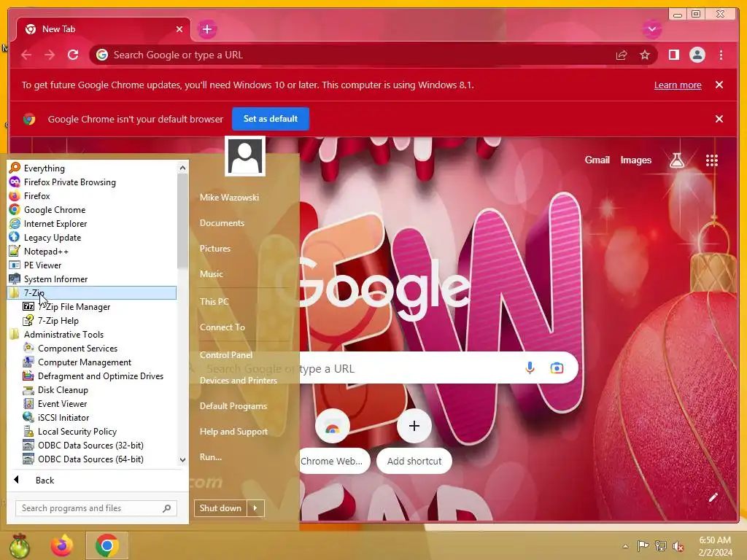Viewport: 747px width, 560px height.
Task: Open the Firefox taskbar icon
Action: [63, 545]
